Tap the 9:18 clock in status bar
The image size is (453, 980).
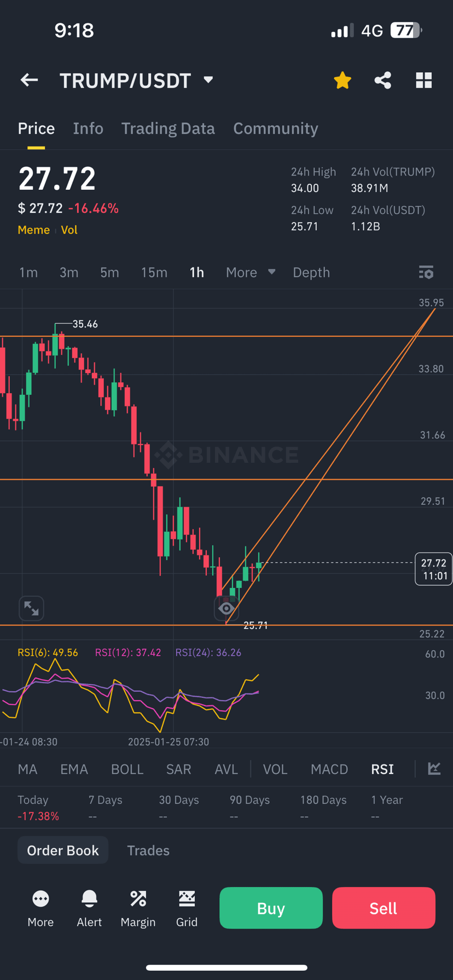click(x=74, y=30)
